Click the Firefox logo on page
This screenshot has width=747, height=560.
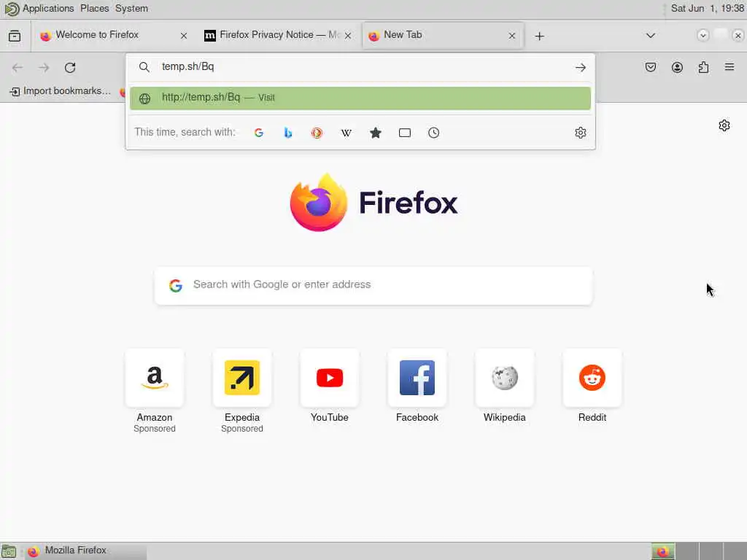(373, 203)
